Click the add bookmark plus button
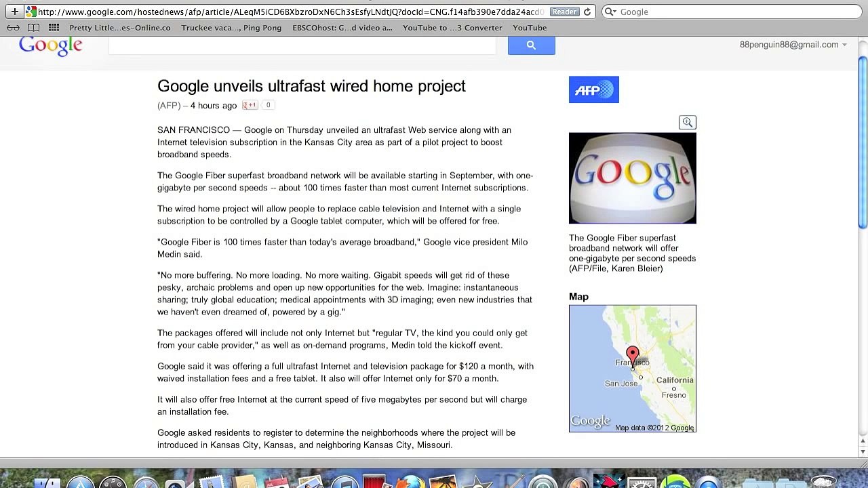The width and height of the screenshot is (868, 488). coord(14,12)
